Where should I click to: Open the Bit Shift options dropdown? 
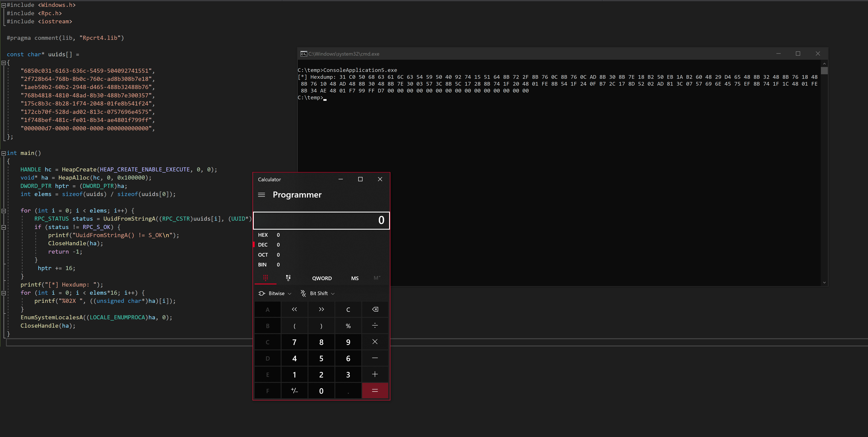pos(318,293)
